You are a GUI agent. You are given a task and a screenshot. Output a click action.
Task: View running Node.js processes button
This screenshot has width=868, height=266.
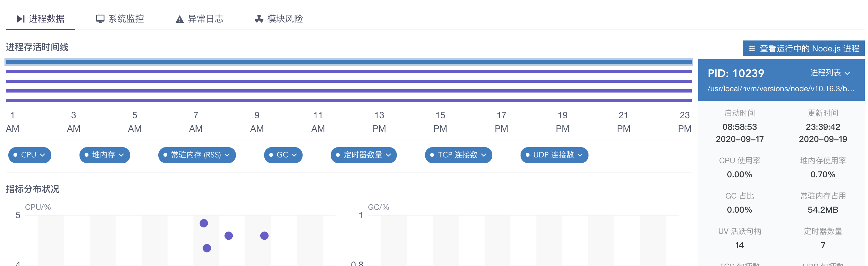click(x=804, y=49)
